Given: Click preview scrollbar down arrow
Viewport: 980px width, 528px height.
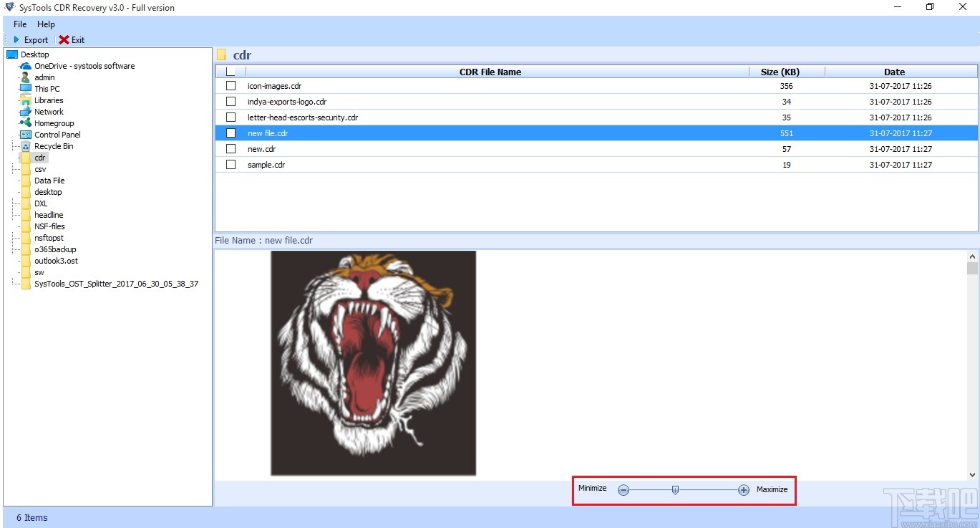Looking at the screenshot, I should (x=972, y=474).
